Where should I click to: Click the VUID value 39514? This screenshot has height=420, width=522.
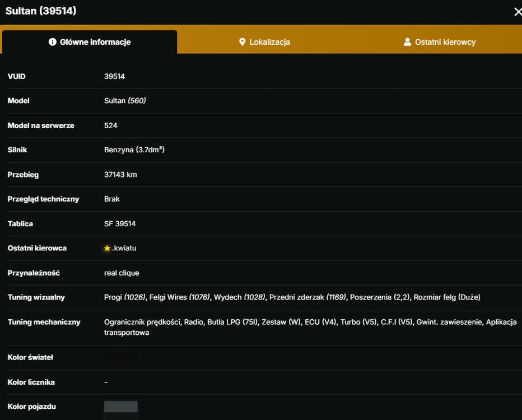click(114, 76)
